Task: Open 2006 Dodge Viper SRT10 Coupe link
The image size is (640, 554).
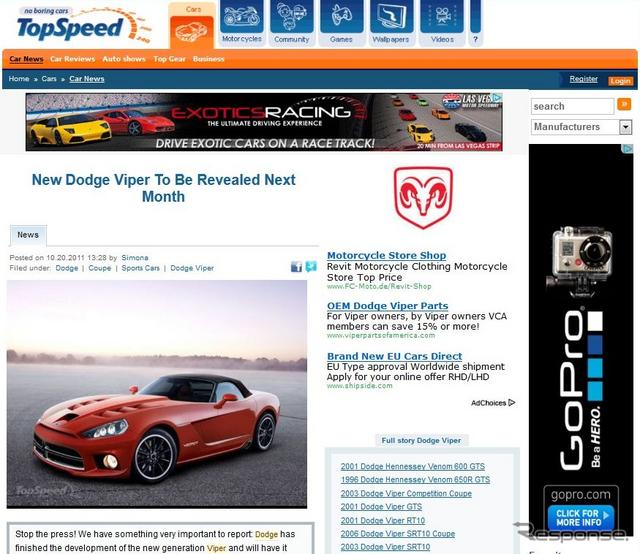Action: 398,534
